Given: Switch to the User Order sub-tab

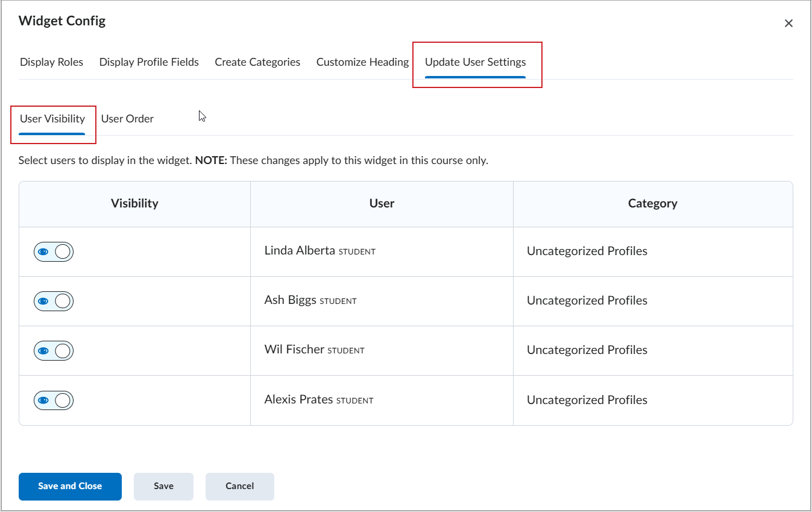Looking at the screenshot, I should point(127,119).
